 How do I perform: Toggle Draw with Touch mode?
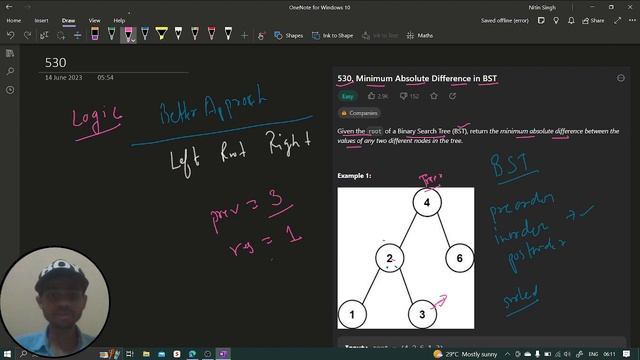coord(261,36)
